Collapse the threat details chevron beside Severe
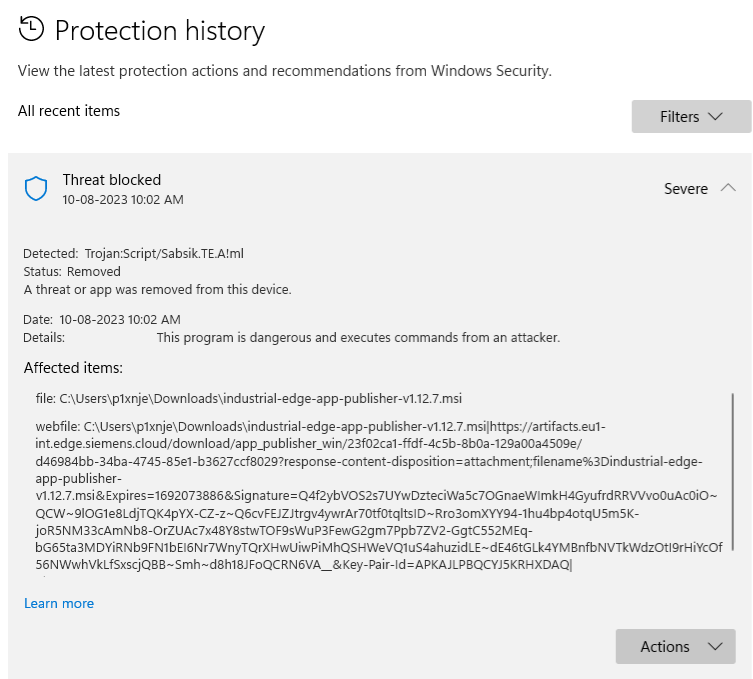 [728, 188]
